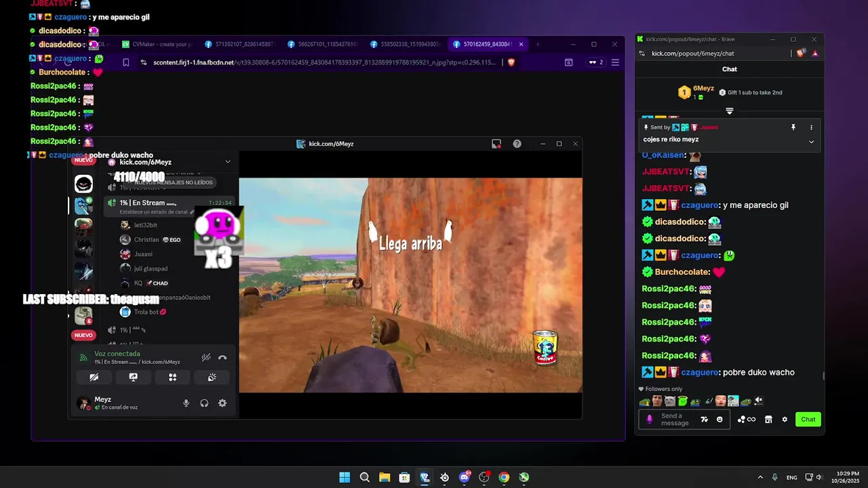Mute the microphone in Discord user panel
Image resolution: width=868 pixels, height=488 pixels.
pos(186,403)
